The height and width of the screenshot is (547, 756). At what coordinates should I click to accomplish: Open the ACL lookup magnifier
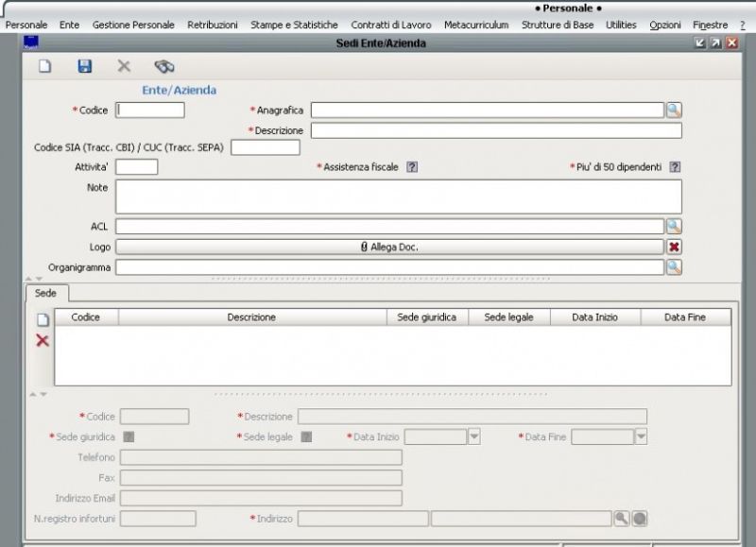672,226
